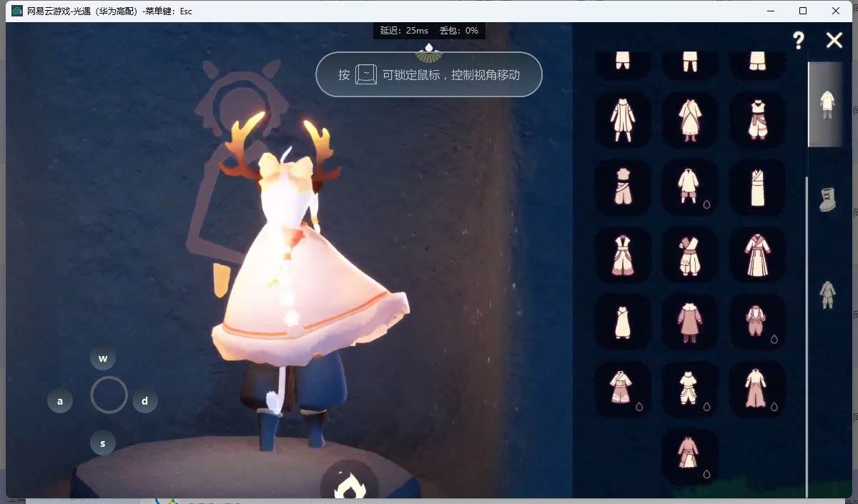Click the NetEase cloud gaming title bar icon

pyautogui.click(x=17, y=11)
